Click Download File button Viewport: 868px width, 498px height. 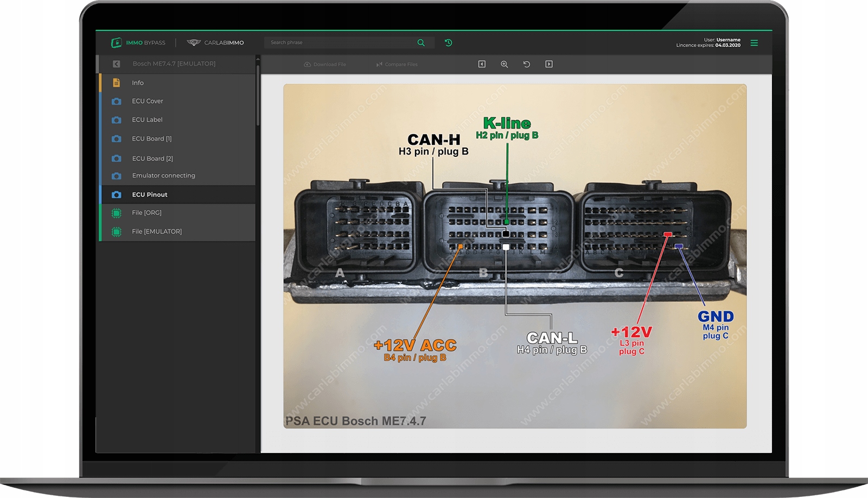pyautogui.click(x=325, y=65)
